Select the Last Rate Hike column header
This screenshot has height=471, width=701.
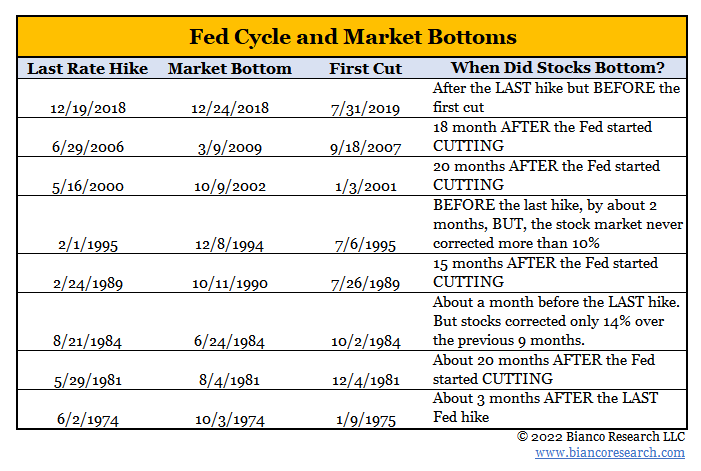pos(87,69)
